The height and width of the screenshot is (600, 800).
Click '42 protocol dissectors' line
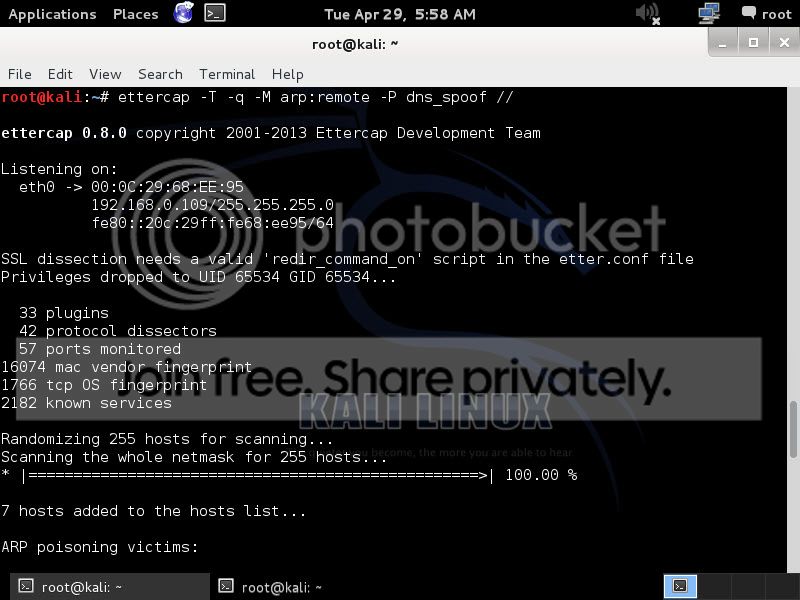[118, 331]
